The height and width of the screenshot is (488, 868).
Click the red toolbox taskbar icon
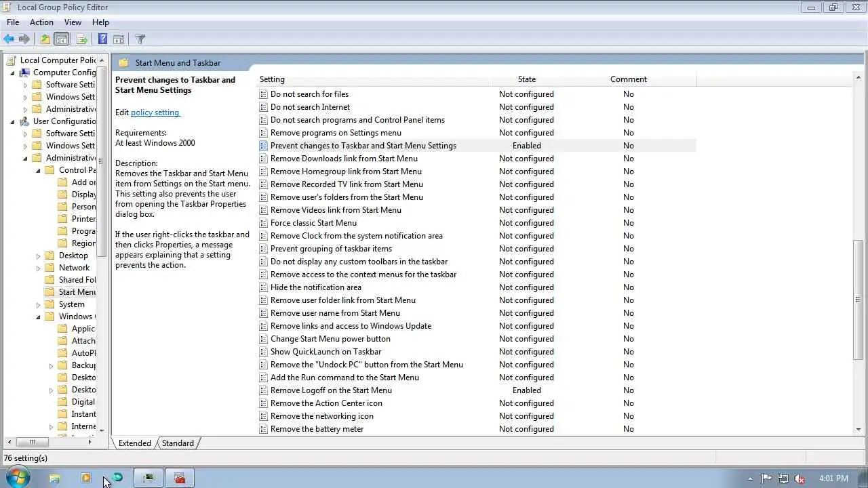pyautogui.click(x=180, y=478)
